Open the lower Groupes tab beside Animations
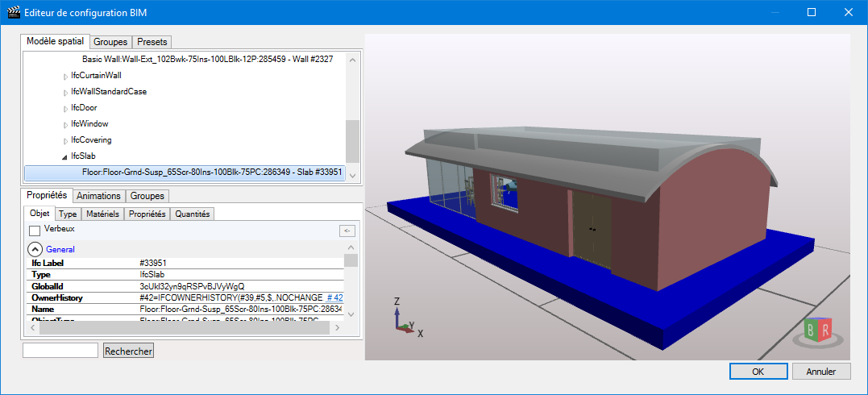 point(147,196)
